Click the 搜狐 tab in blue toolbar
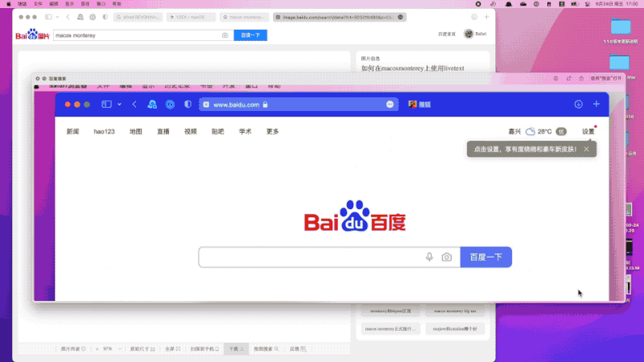This screenshot has width=644, height=362. (x=419, y=105)
